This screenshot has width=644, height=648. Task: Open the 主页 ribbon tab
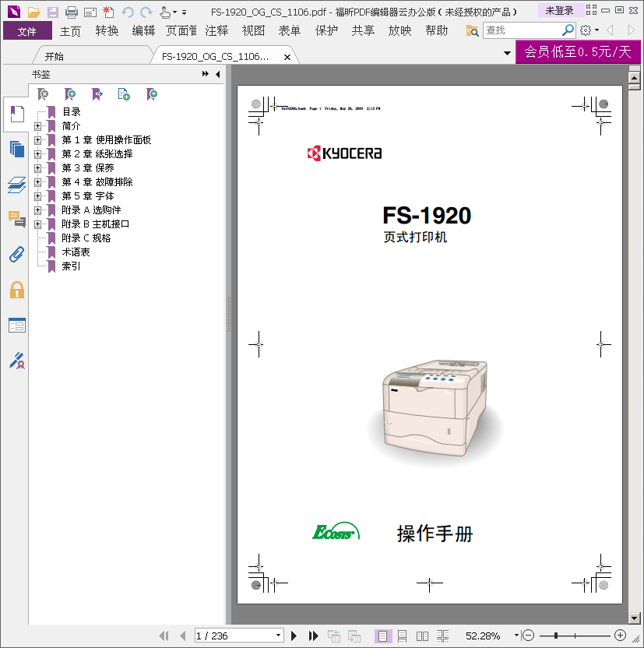pyautogui.click(x=70, y=31)
